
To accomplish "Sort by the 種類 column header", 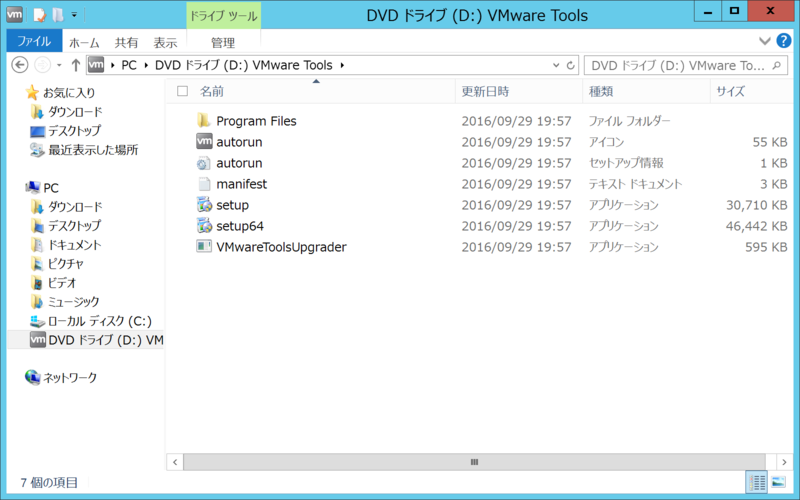I will (x=601, y=91).
